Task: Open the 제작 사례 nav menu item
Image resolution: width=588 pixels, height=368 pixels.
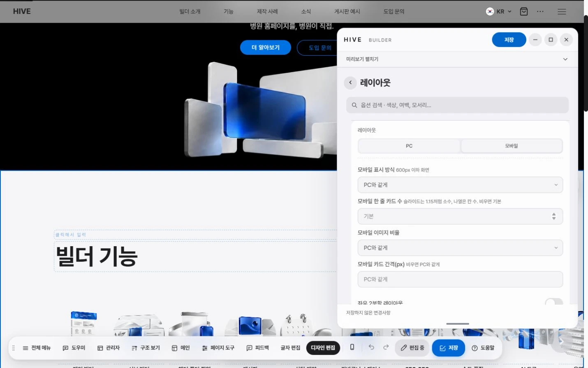Action: [267, 12]
